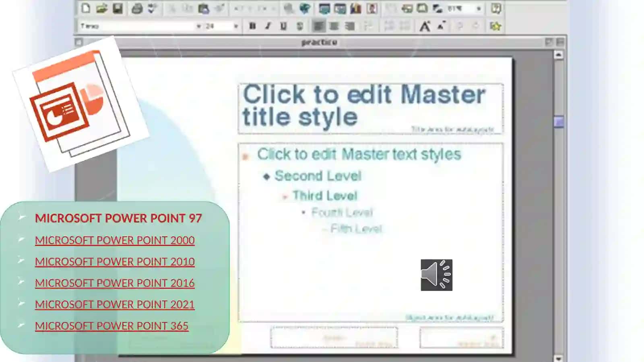Viewport: 644px width, 362px height.
Task: Click the Undo arrow in the toolbar
Action: pos(237,8)
